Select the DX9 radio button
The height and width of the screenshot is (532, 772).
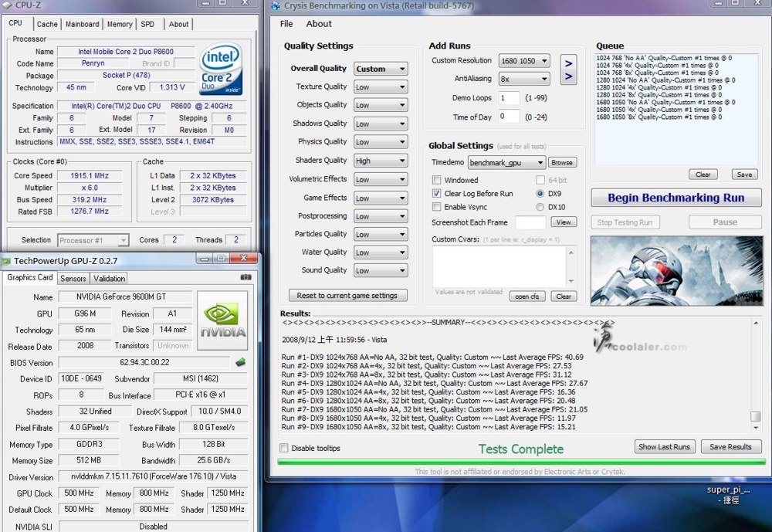(x=540, y=193)
